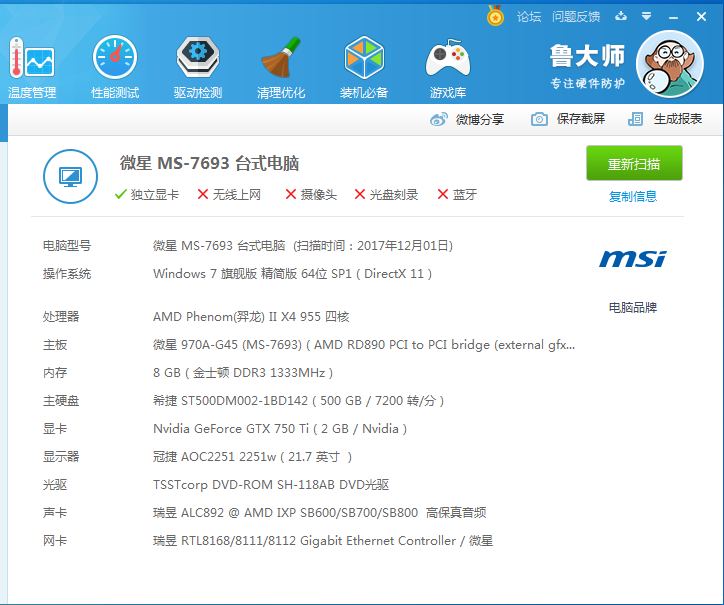Click the red X beside 摄像头
The image size is (724, 605).
pos(291,194)
